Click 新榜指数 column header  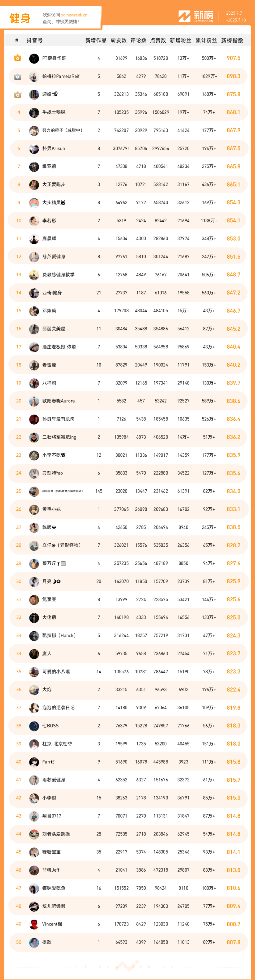[232, 40]
